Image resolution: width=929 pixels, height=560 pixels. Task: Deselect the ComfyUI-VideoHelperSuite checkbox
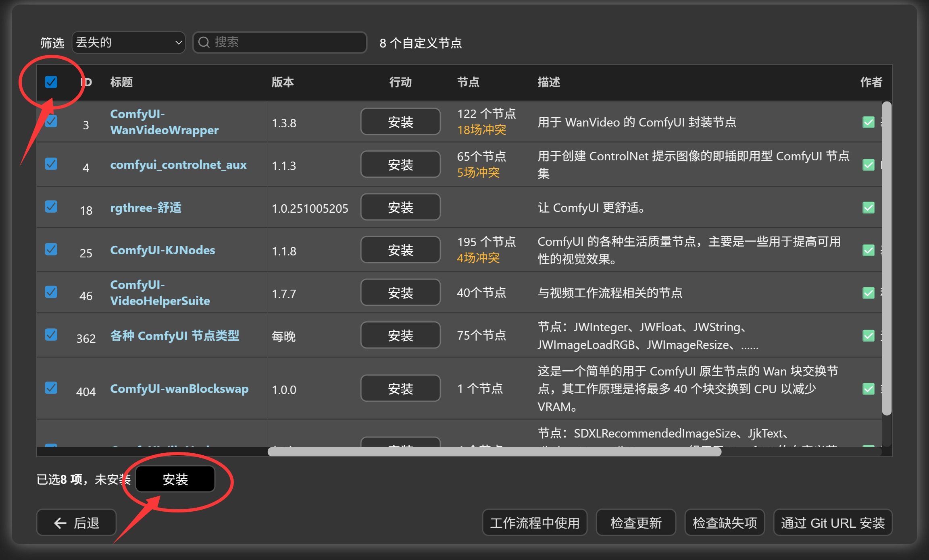point(51,292)
